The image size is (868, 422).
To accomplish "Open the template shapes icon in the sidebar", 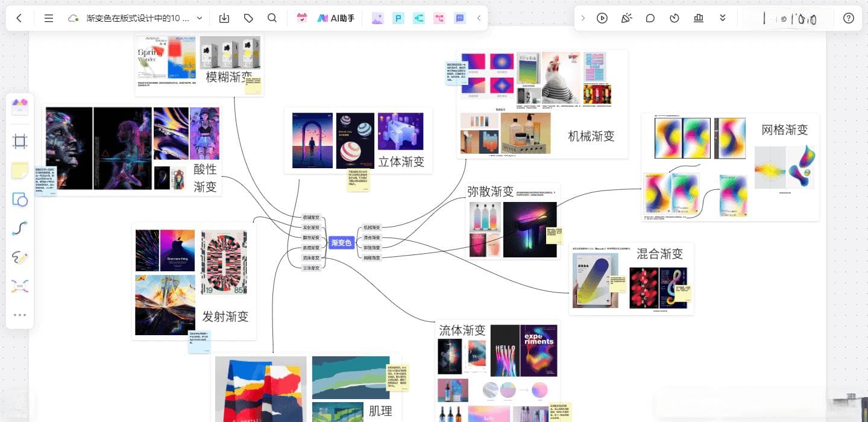I will coord(20,107).
